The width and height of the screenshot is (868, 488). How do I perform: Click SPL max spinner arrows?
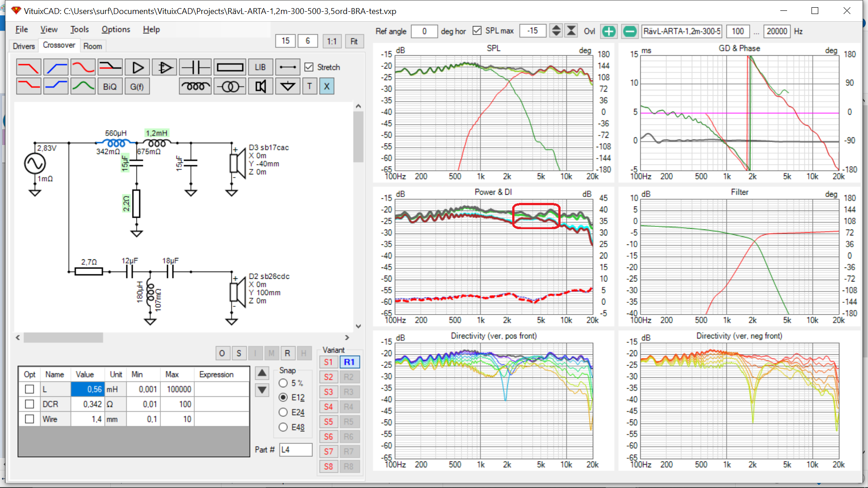pyautogui.click(x=557, y=31)
